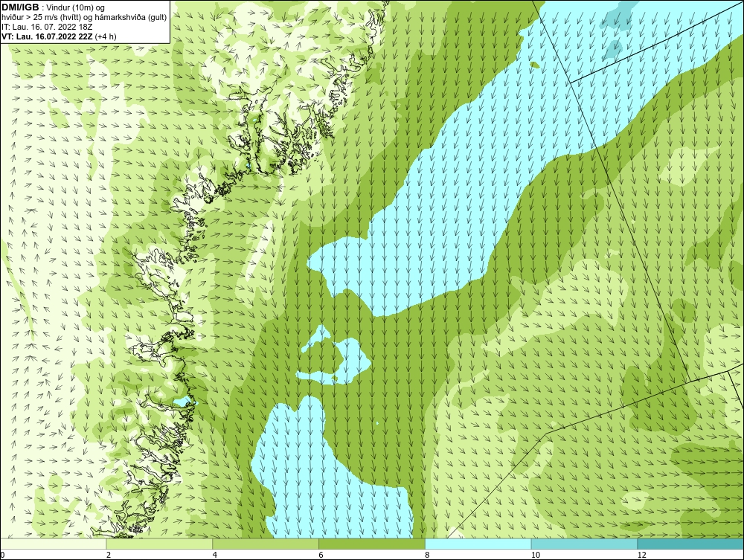This screenshot has height=560, width=744.
Task: Click the above 12 m/s teal swatch
Action: [x=691, y=544]
